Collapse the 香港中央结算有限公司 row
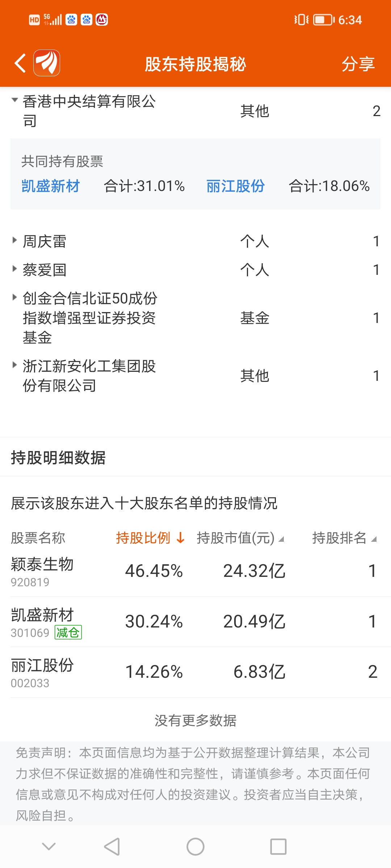 pyautogui.click(x=195, y=111)
